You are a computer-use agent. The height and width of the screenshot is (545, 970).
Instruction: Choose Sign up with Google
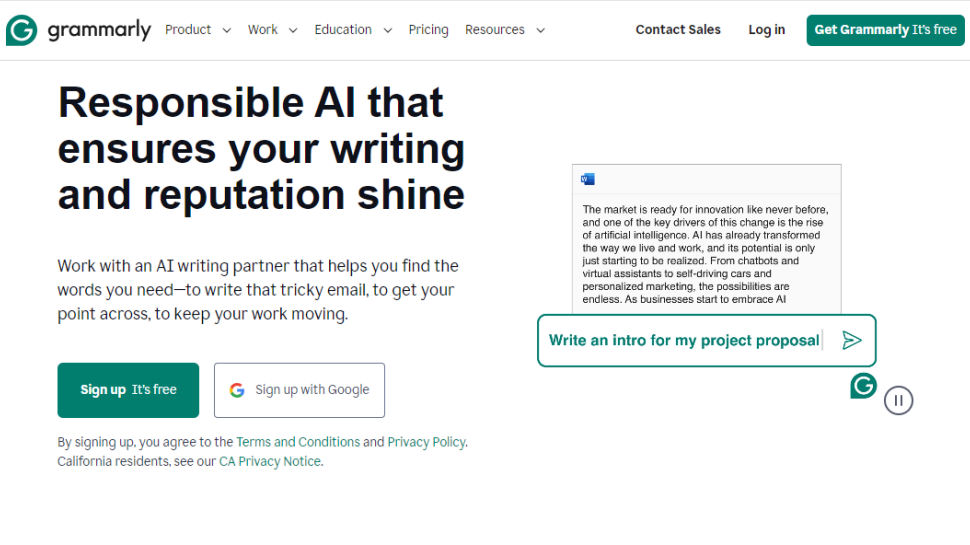pos(299,390)
